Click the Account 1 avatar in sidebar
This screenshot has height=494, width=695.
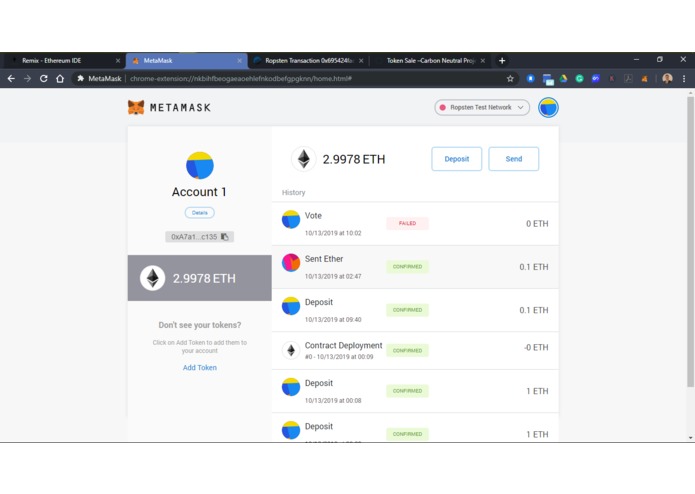[199, 165]
